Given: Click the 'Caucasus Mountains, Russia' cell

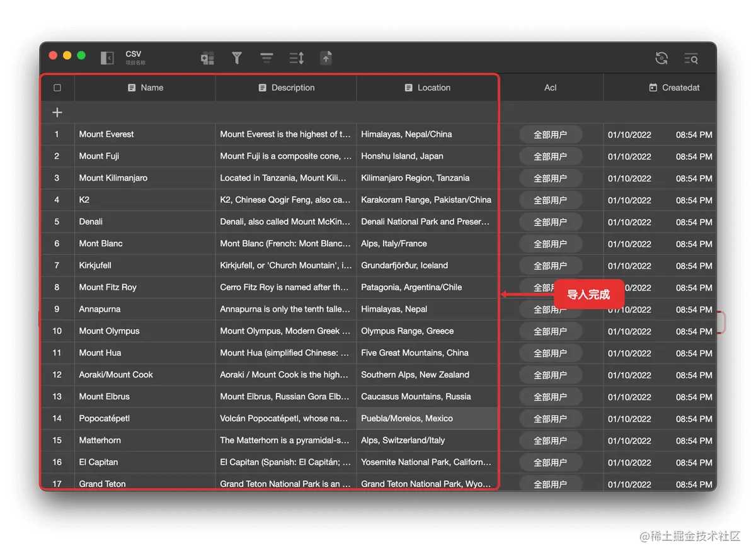Looking at the screenshot, I should click(x=427, y=397).
